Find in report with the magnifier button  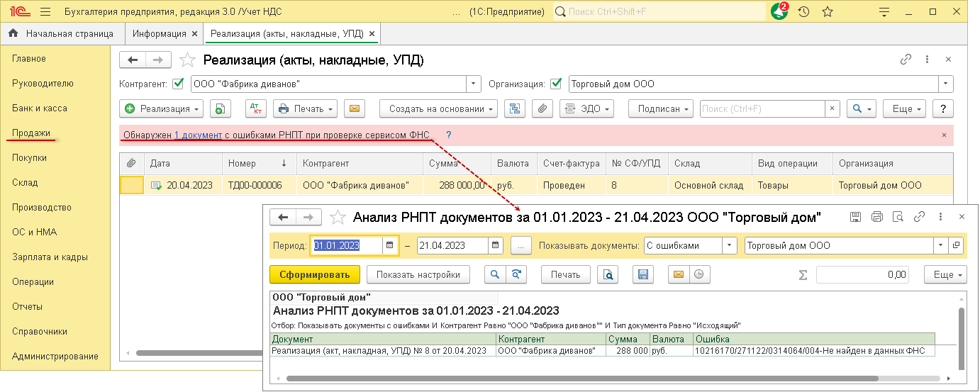click(495, 274)
